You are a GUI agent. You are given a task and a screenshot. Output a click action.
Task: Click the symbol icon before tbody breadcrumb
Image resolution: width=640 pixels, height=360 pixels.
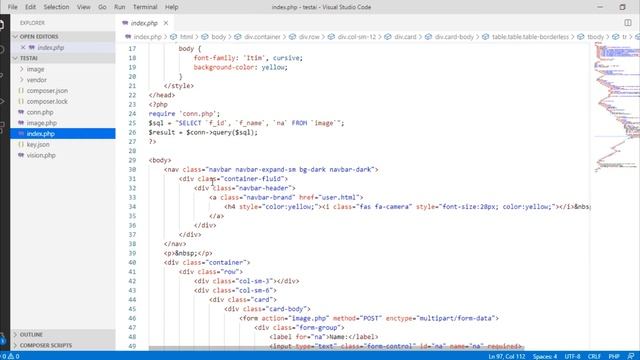[581, 37]
